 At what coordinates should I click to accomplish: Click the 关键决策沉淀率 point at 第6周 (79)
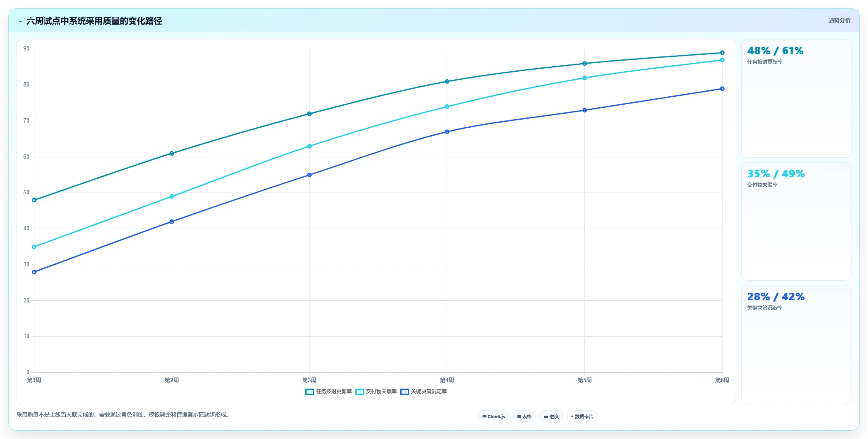tap(722, 89)
